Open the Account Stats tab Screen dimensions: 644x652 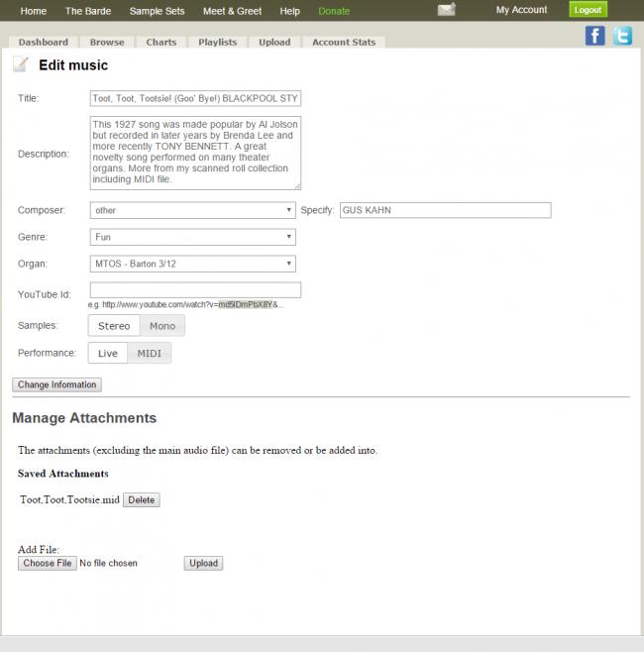tap(344, 43)
